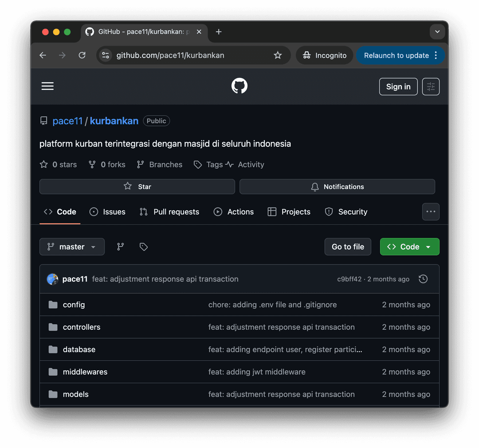The width and height of the screenshot is (479, 448).
Task: Click the branches icon beside master
Action: 120,247
